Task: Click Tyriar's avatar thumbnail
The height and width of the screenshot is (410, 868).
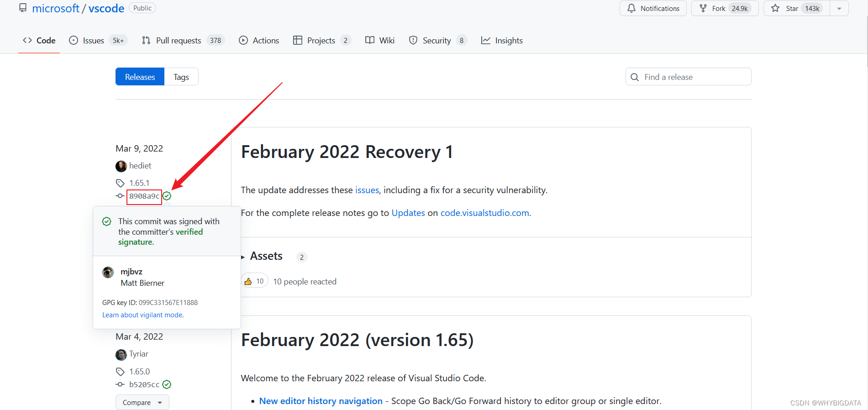Action: click(121, 354)
